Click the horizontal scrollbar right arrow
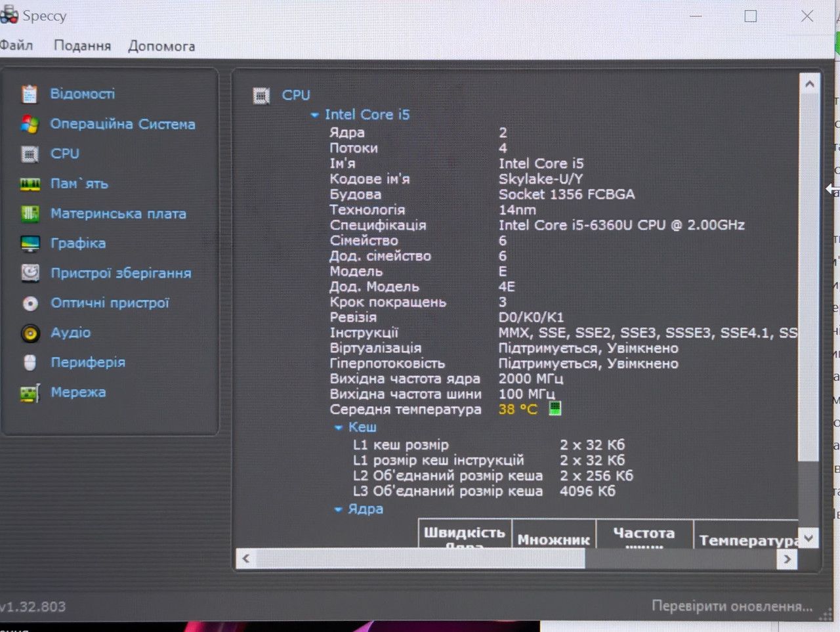 [787, 559]
